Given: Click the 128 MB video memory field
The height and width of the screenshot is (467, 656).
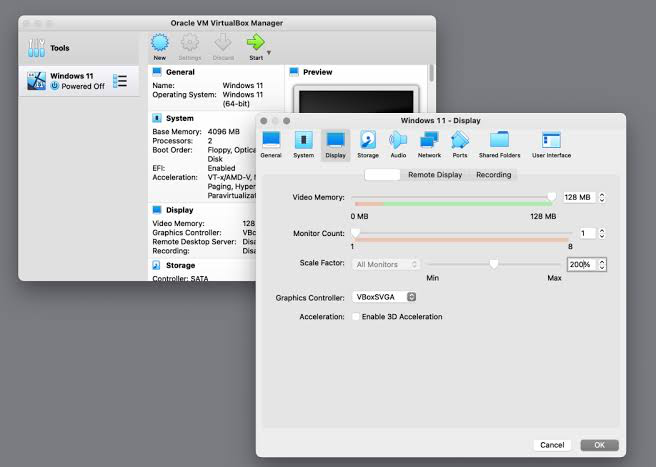Looking at the screenshot, I should click(579, 197).
